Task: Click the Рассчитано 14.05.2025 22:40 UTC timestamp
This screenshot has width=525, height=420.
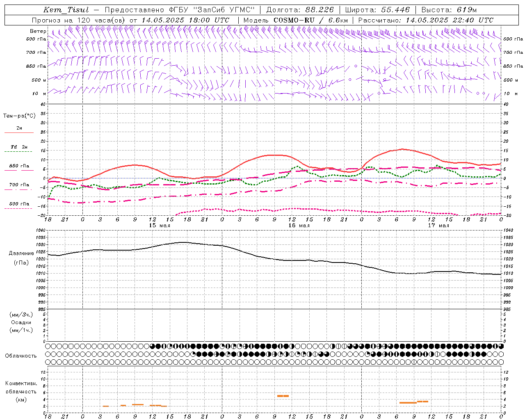Action: point(450,20)
